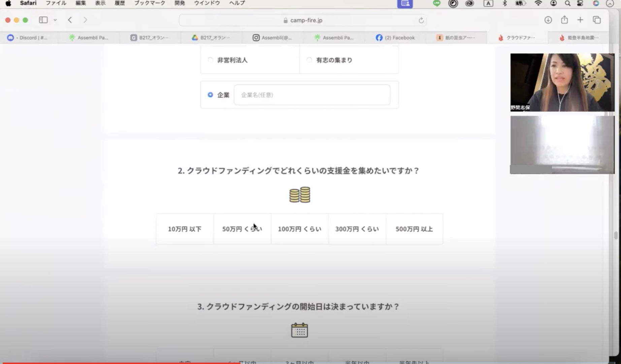Click the 企業名(任意) input field
621x364 pixels.
(312, 95)
